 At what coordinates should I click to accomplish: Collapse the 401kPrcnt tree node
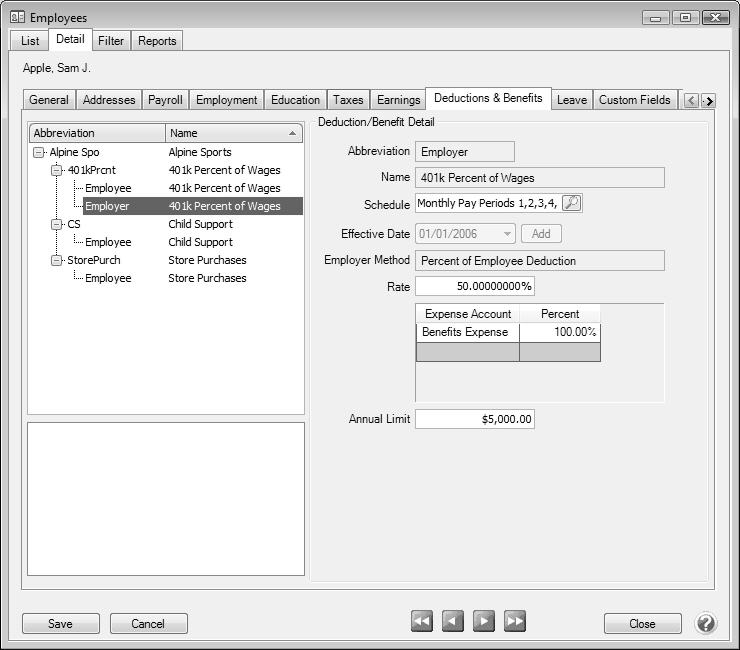(57, 171)
